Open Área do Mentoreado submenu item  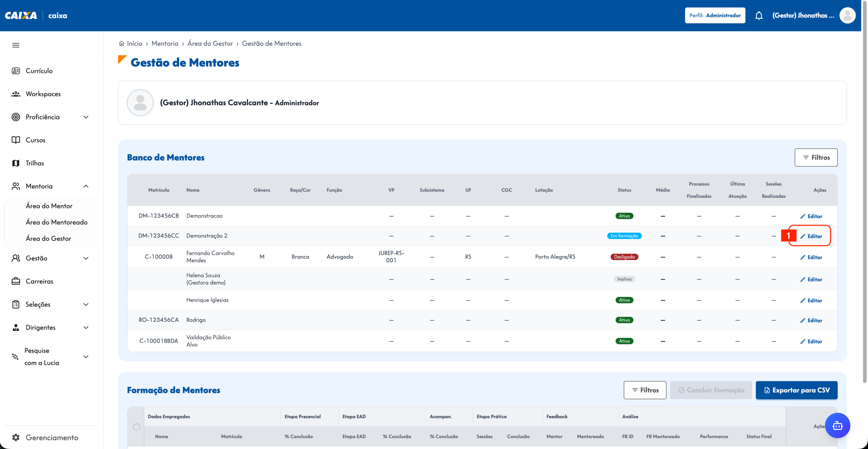(x=57, y=222)
